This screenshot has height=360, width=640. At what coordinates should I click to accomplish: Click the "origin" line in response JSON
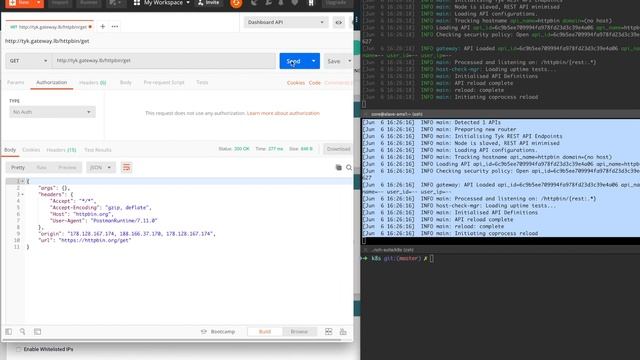[127, 234]
